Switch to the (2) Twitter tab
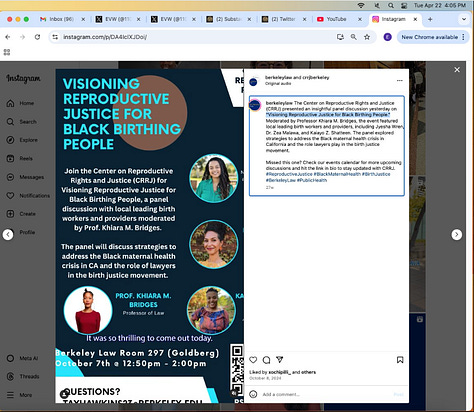Viewport: 474px width, 412px height. tap(284, 19)
